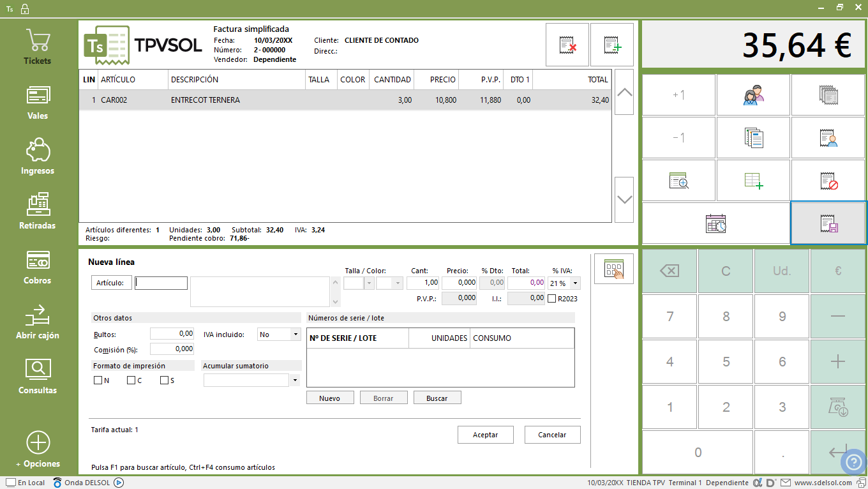Open the Consultas search section
This screenshot has height=489, width=868.
click(x=38, y=377)
